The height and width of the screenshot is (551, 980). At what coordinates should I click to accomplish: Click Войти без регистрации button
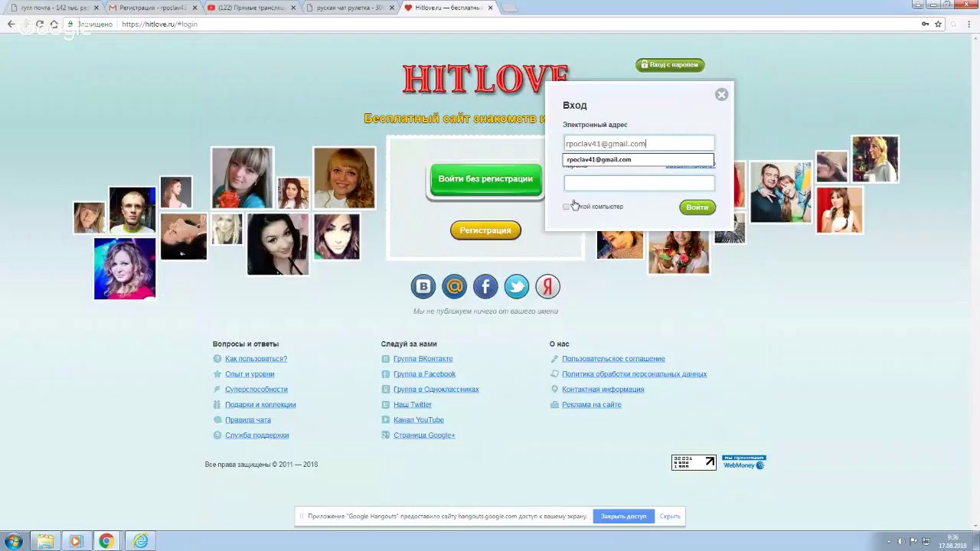point(485,179)
